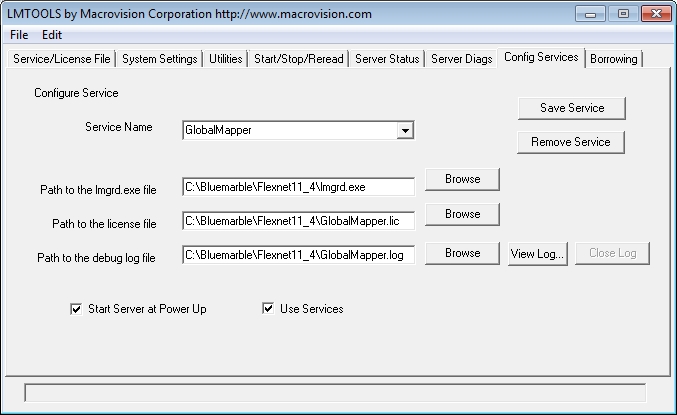Select the Server Status tab
The image size is (677, 415).
click(387, 59)
